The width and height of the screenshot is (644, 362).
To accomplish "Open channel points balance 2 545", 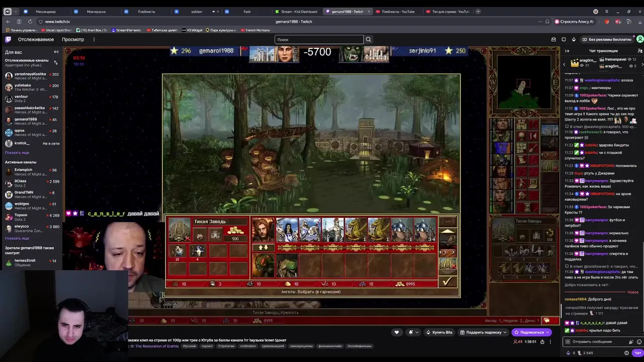I will [585, 353].
